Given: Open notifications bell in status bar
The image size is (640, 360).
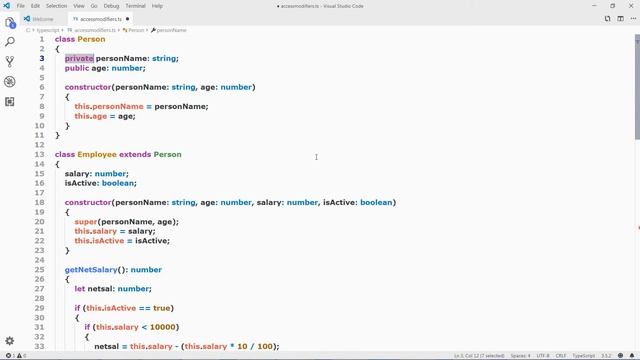Looking at the screenshot, I should tap(632, 356).
